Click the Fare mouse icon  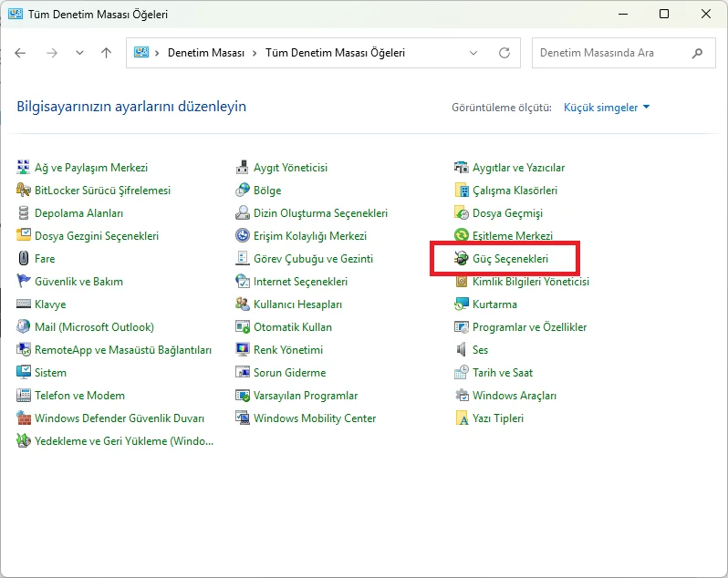pyautogui.click(x=23, y=258)
